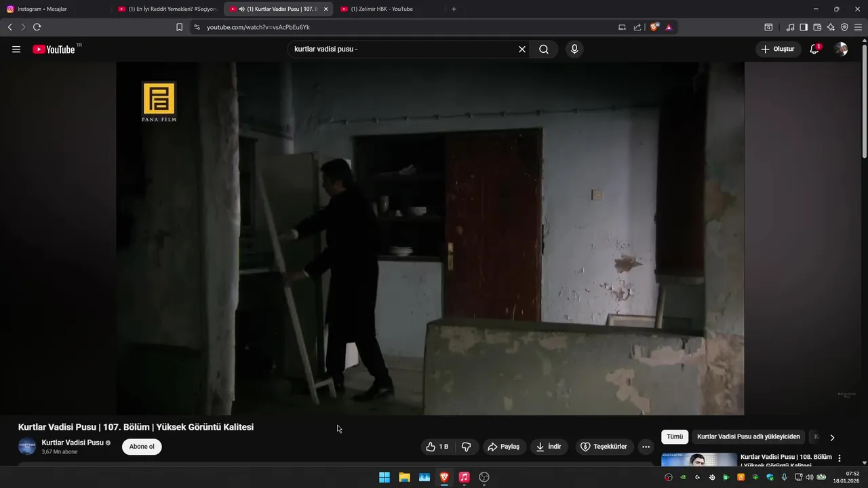Open the Brave Wallet icon

[x=817, y=27]
